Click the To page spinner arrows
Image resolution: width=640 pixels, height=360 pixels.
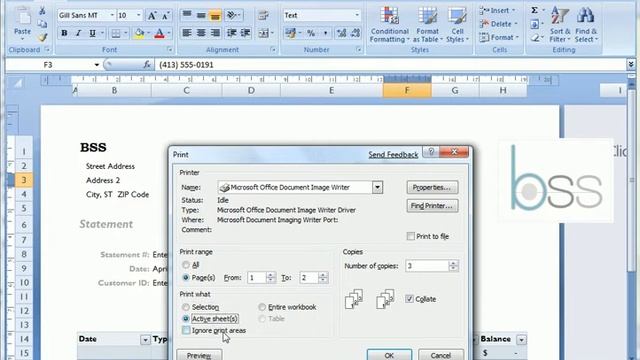click(x=323, y=278)
